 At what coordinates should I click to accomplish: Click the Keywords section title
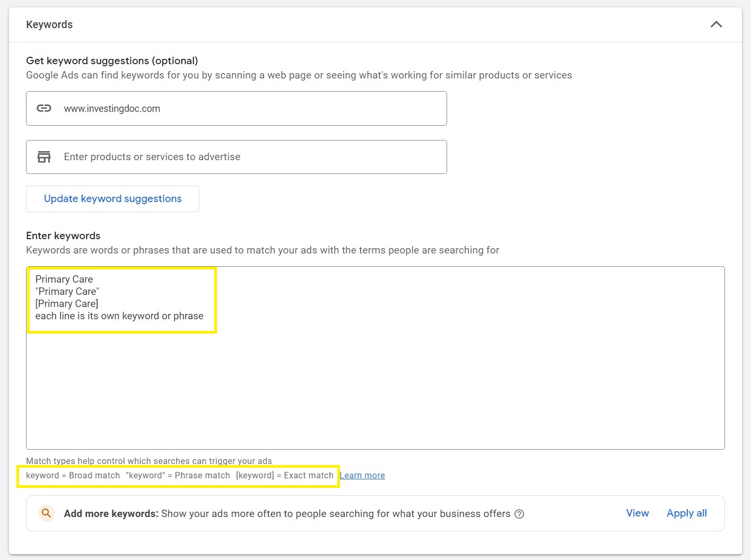49,24
